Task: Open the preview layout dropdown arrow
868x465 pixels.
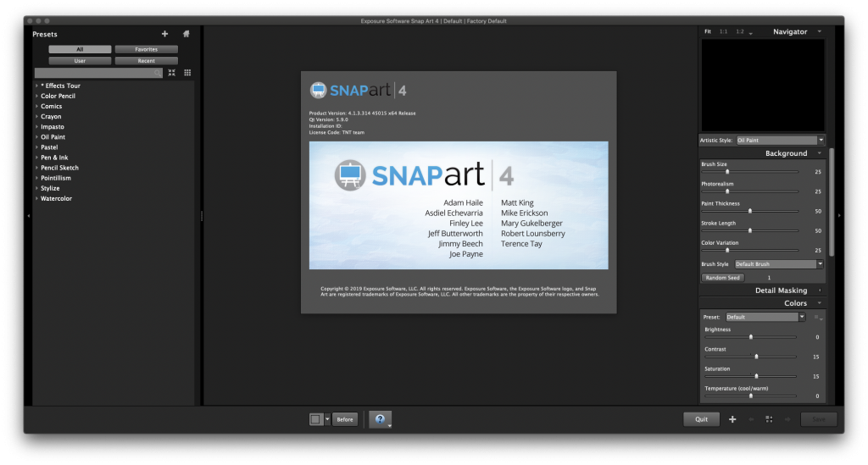Action: 327,419
